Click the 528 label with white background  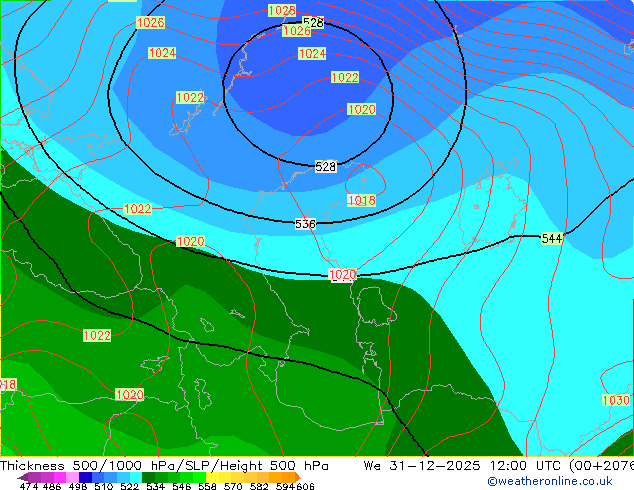click(325, 167)
